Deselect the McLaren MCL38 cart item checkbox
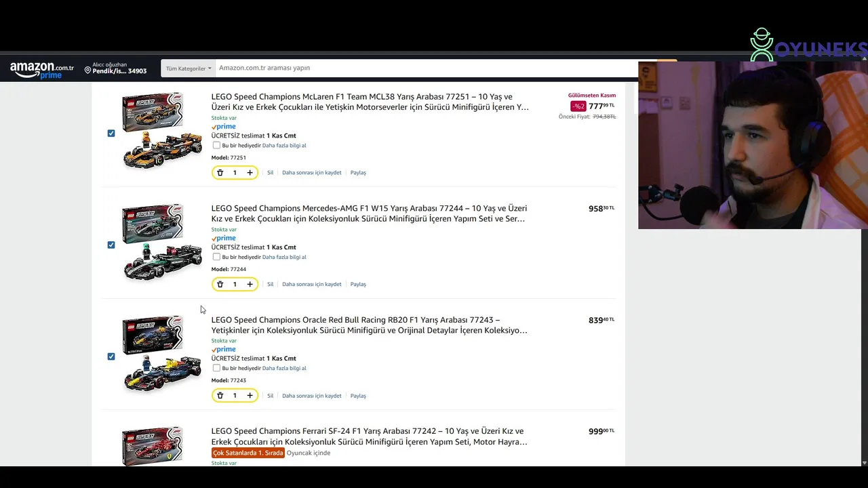This screenshot has height=488, width=868. click(111, 134)
